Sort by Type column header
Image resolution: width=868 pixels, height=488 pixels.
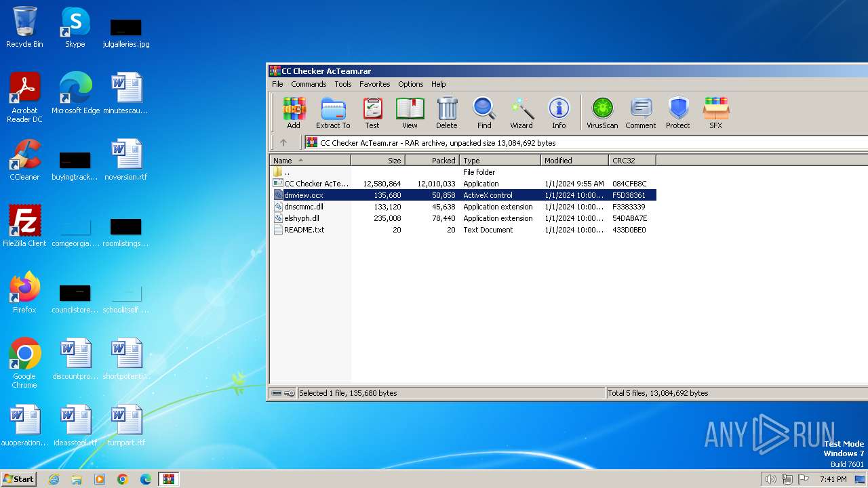pos(500,161)
